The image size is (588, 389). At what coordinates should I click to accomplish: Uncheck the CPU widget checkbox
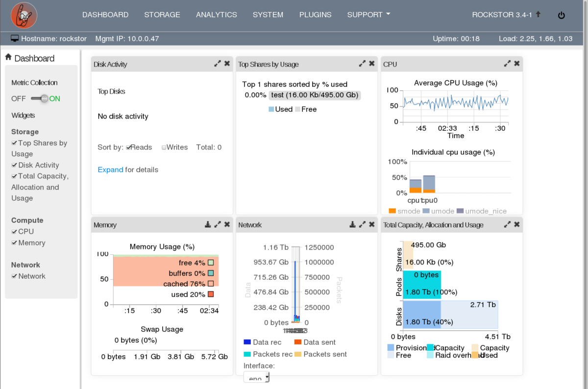tap(14, 232)
